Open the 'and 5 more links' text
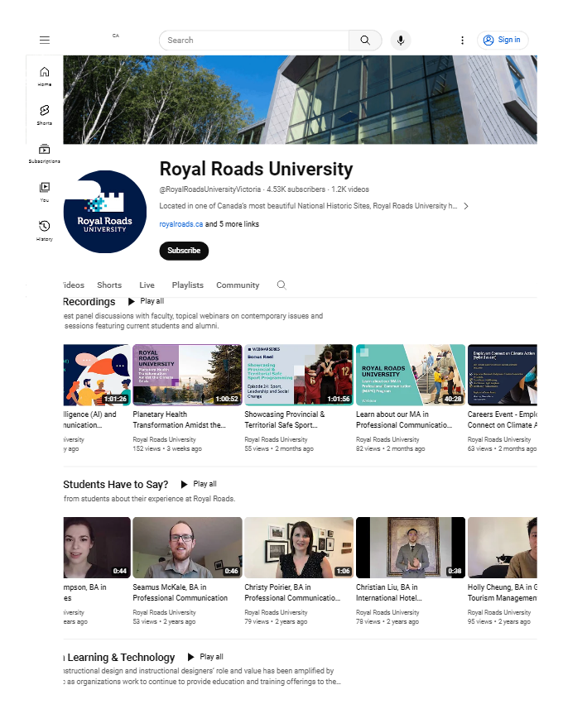The height and width of the screenshot is (728, 563). (x=233, y=224)
